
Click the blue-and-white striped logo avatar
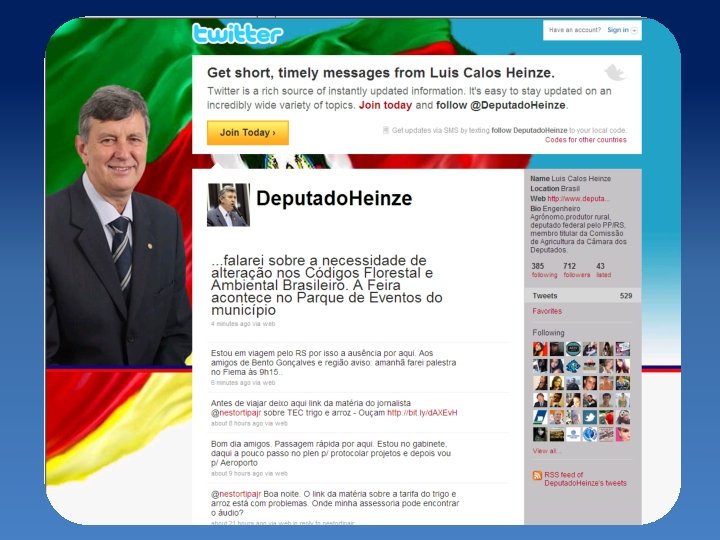540,417
